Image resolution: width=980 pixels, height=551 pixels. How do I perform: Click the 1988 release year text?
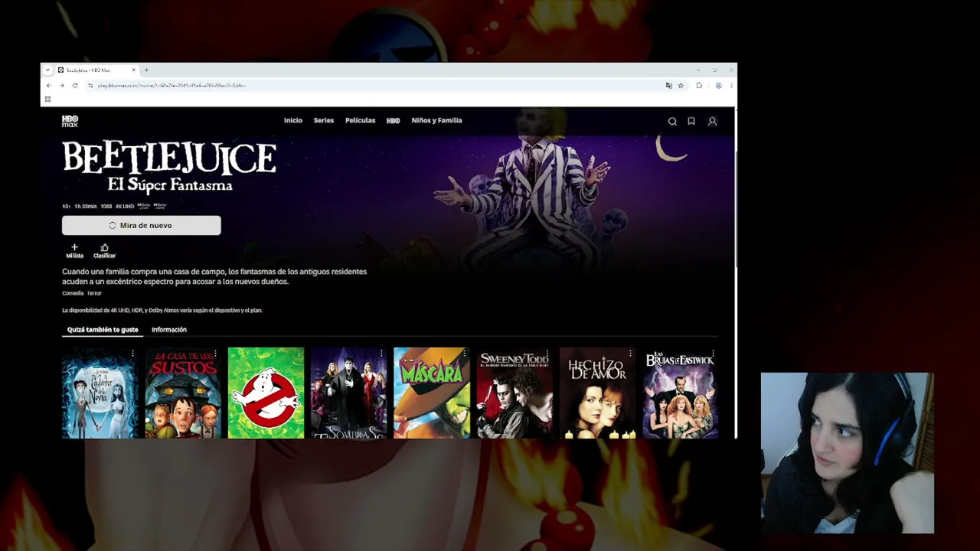pyautogui.click(x=106, y=207)
